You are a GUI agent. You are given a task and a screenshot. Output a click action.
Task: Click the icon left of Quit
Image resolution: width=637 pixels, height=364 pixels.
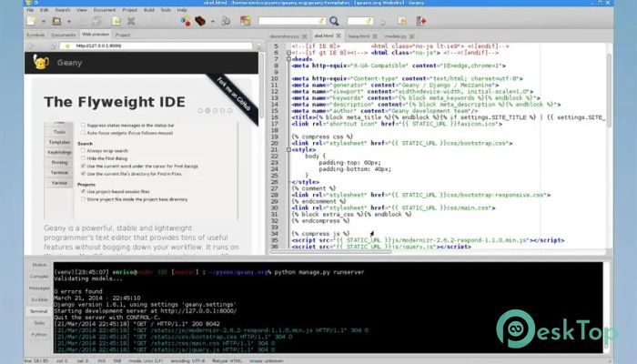coord(402,21)
